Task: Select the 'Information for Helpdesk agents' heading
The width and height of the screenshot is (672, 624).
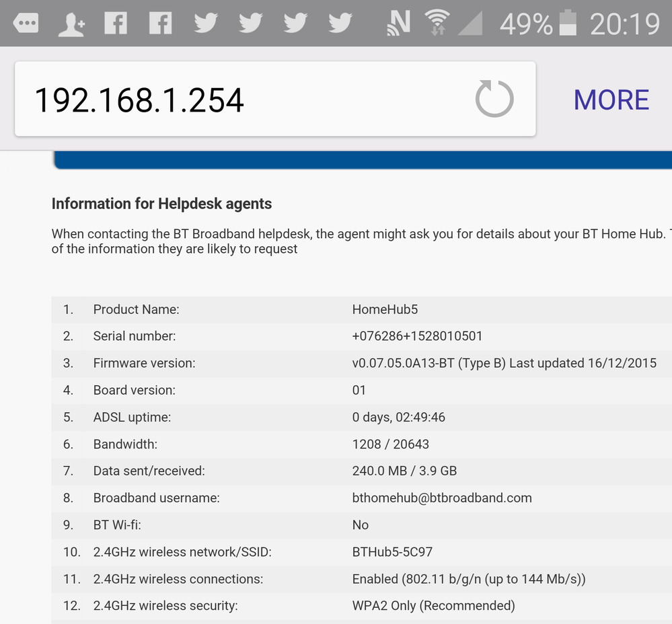Action: click(161, 204)
